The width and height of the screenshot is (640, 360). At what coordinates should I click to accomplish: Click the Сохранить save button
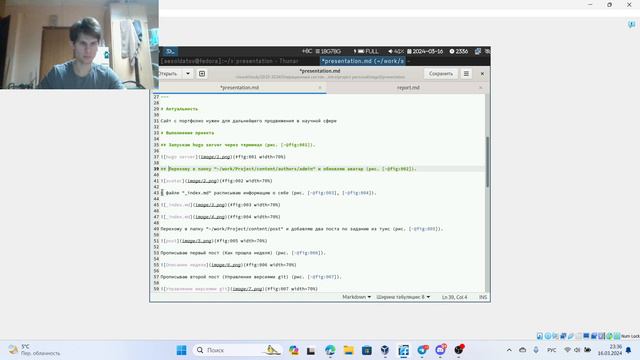click(x=441, y=74)
